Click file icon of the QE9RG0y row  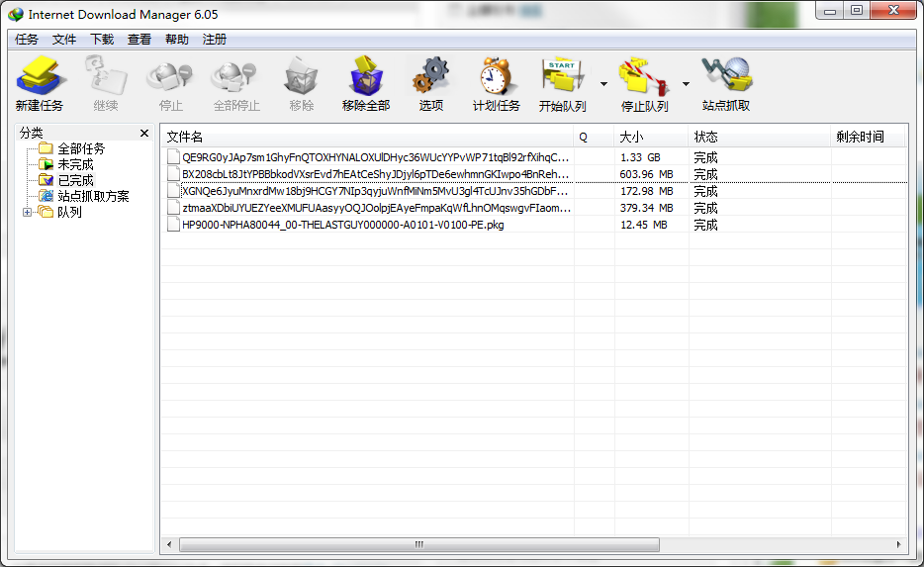point(173,156)
